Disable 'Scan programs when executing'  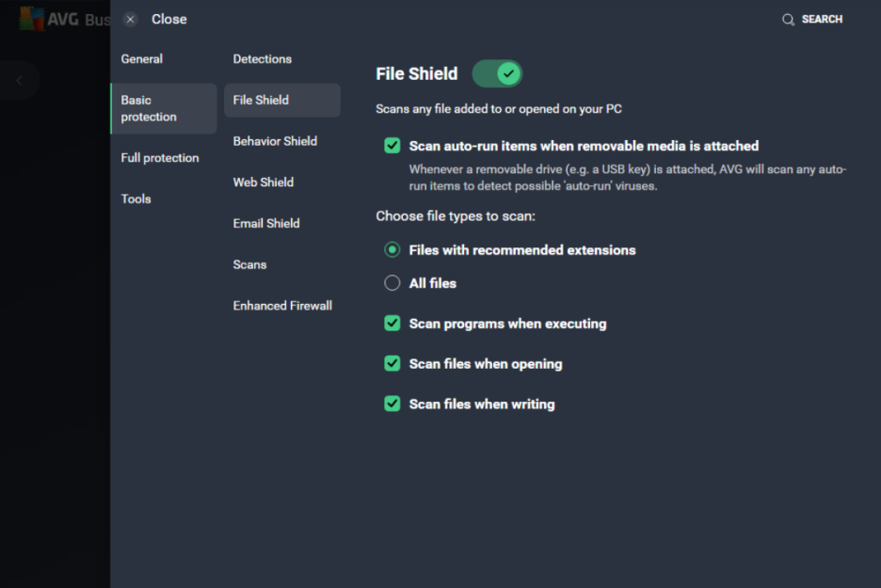pyautogui.click(x=392, y=323)
